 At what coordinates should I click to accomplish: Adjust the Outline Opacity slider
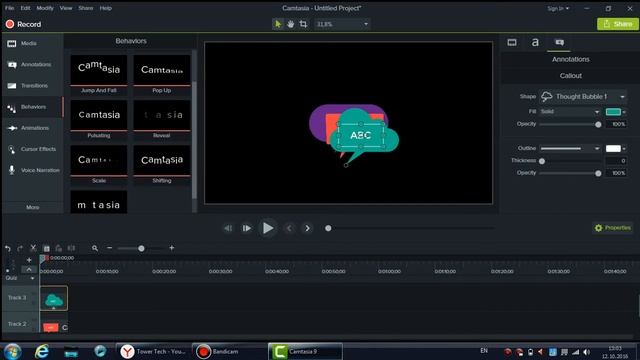598,173
